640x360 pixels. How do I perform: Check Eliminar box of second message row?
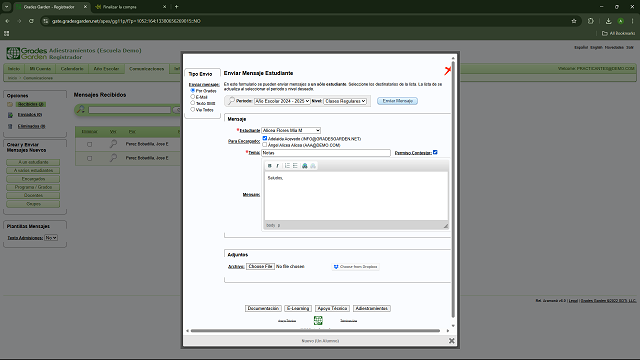point(89,158)
